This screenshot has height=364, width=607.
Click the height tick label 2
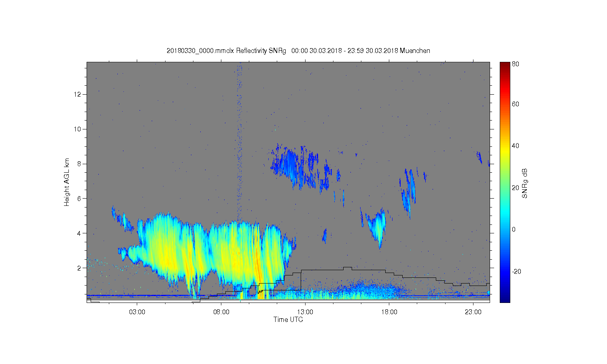(x=80, y=268)
